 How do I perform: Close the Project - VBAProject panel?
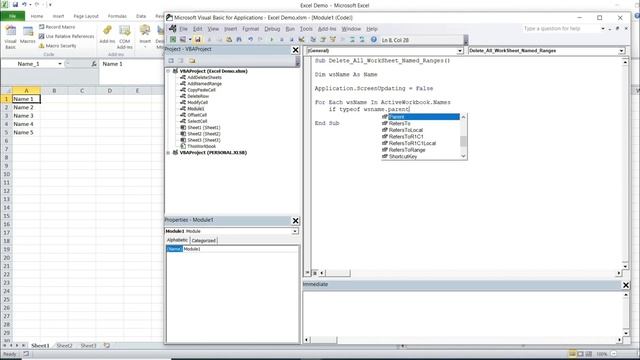tap(296, 50)
